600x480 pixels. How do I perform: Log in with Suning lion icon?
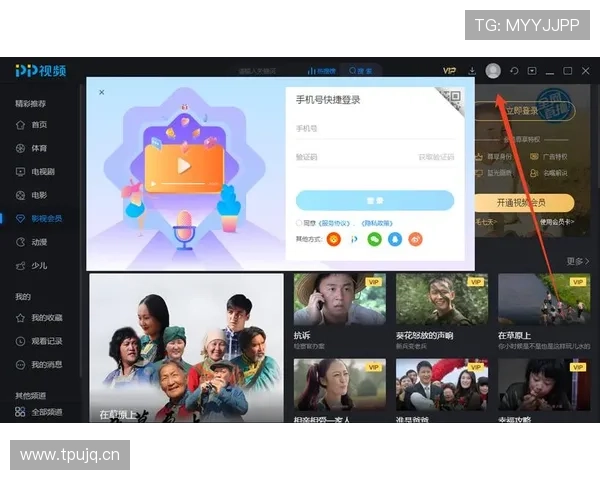(334, 240)
